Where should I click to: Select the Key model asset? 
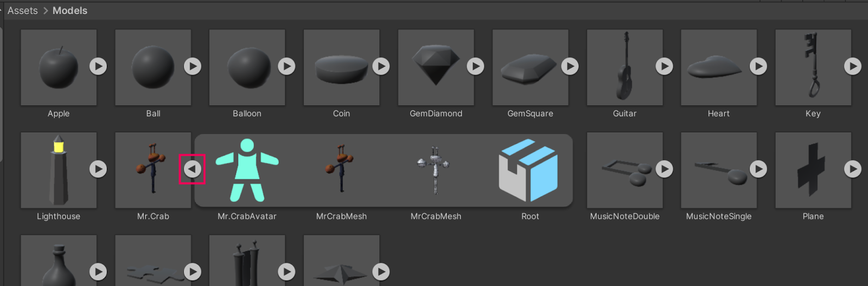coord(812,67)
